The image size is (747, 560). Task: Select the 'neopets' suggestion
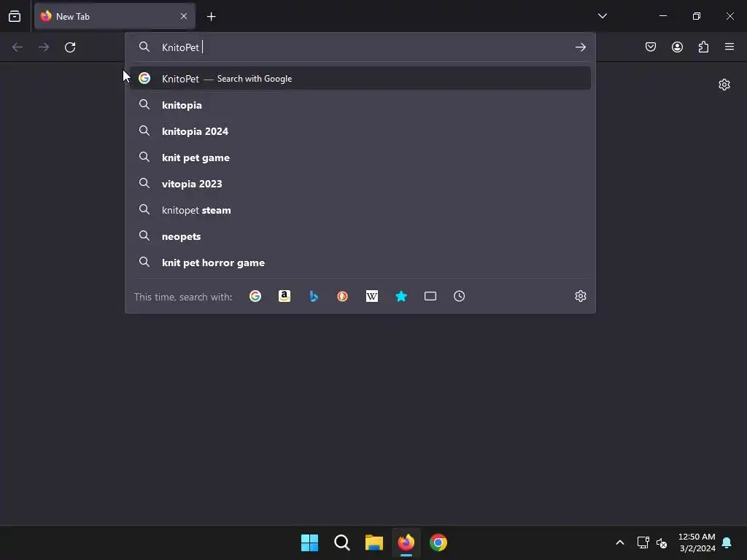360,236
